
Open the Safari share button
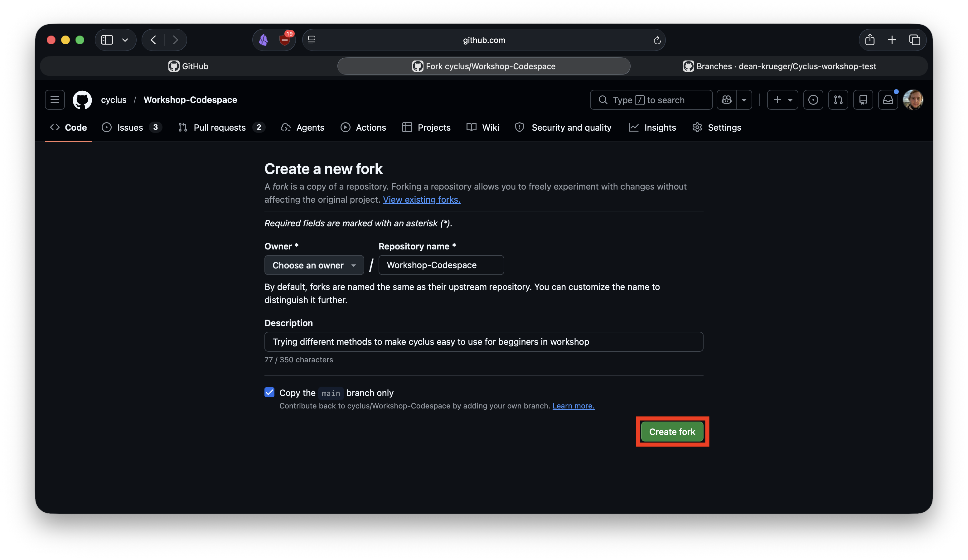870,40
